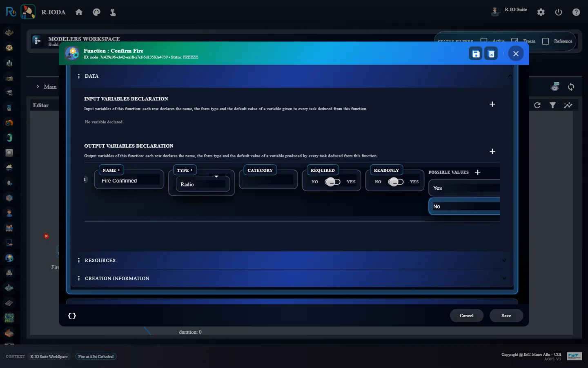Open the color palette theme icon
Screen dimensions: 588x368
tap(96, 12)
